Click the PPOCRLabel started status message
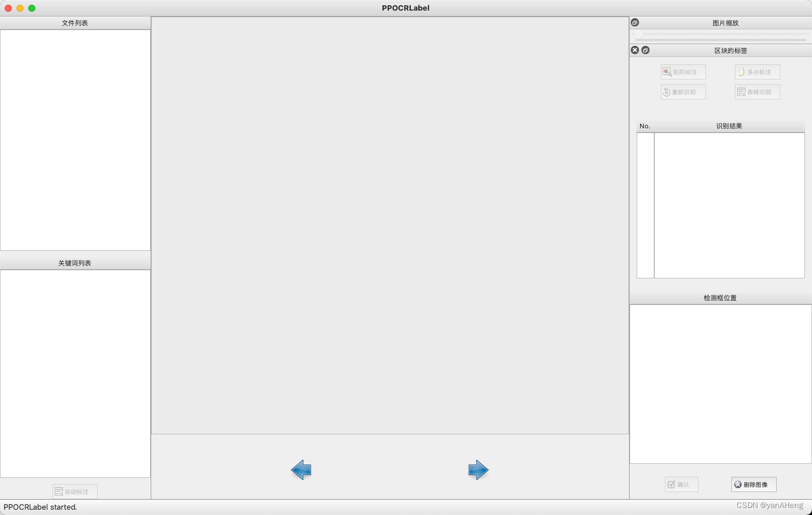The height and width of the screenshot is (515, 812). [40, 507]
